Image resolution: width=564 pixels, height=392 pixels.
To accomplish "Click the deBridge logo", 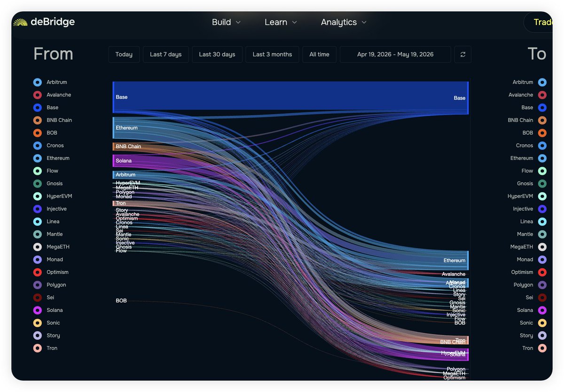I will point(44,22).
